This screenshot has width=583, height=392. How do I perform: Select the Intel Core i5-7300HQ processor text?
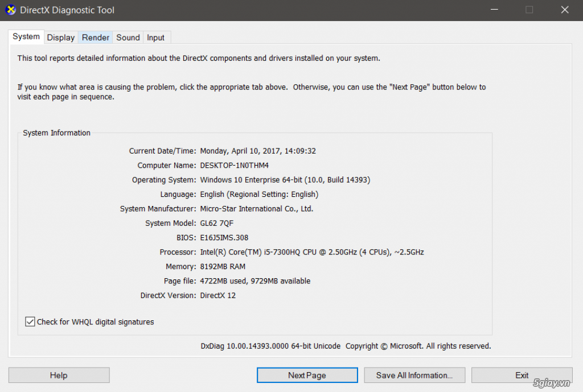click(312, 252)
